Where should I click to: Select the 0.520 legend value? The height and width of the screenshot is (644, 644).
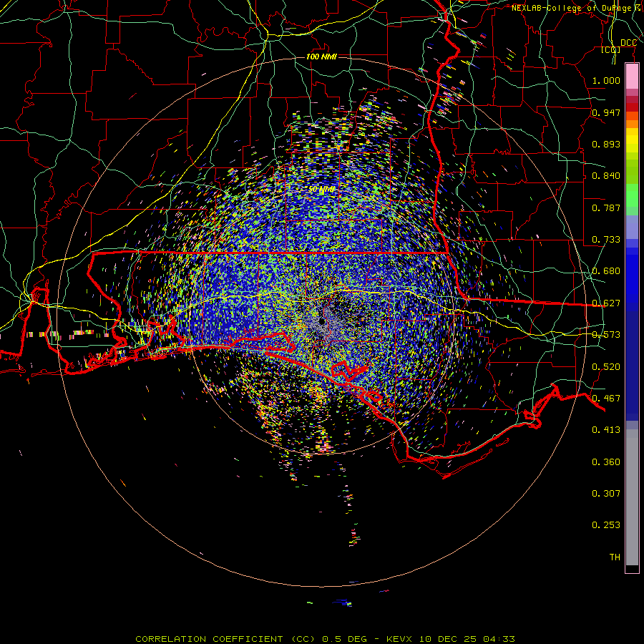[606, 367]
